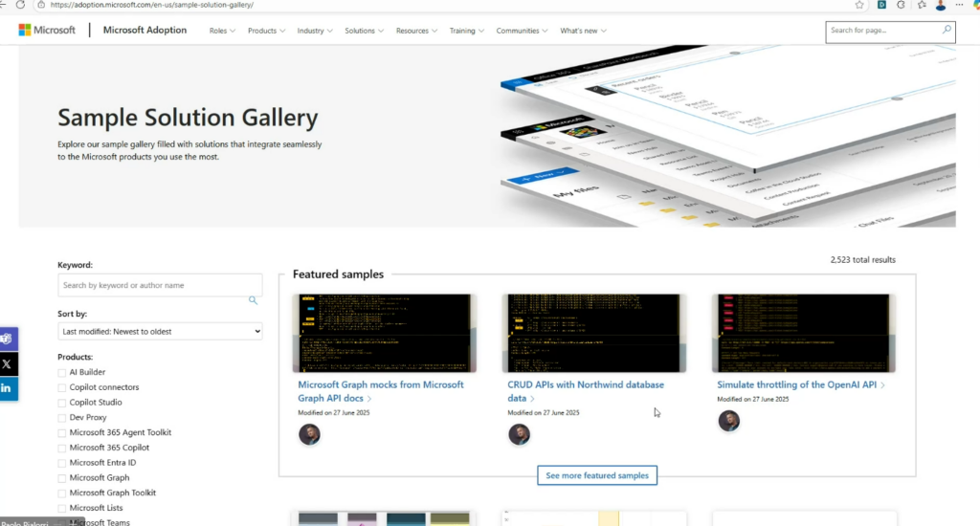Click the Microsoft logo

[x=47, y=30]
